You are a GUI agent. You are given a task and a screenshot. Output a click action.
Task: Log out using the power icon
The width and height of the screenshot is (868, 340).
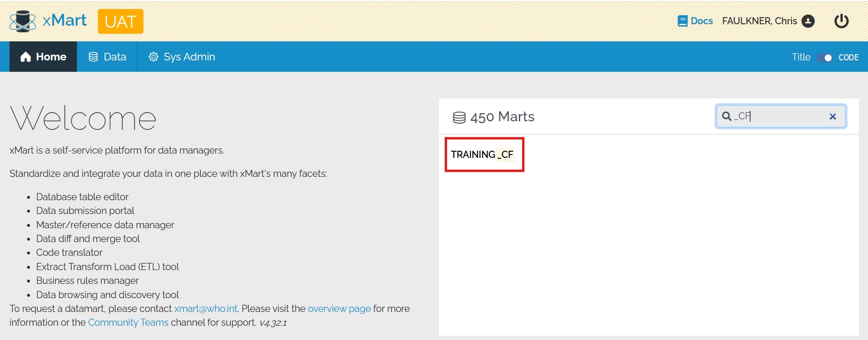[x=841, y=21]
